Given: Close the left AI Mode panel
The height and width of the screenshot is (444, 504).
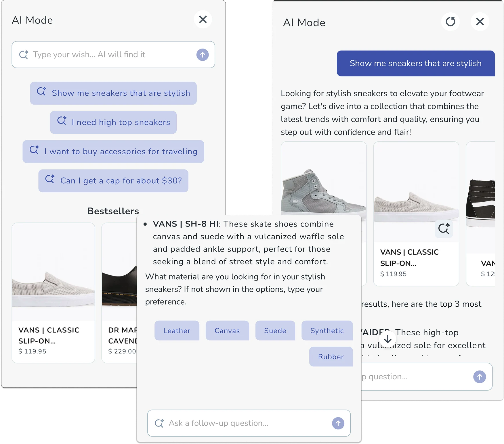Looking at the screenshot, I should tap(203, 20).
